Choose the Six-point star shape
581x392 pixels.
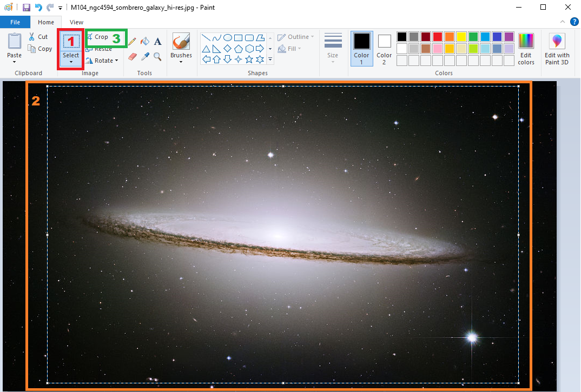coord(260,59)
